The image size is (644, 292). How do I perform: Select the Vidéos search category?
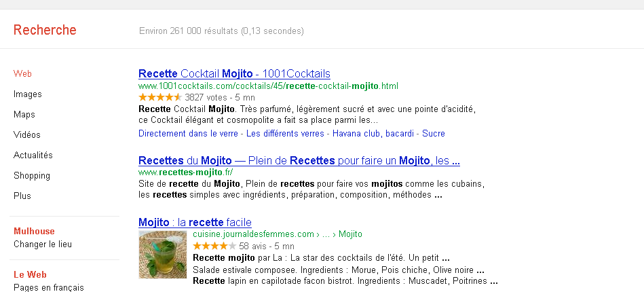tap(27, 135)
